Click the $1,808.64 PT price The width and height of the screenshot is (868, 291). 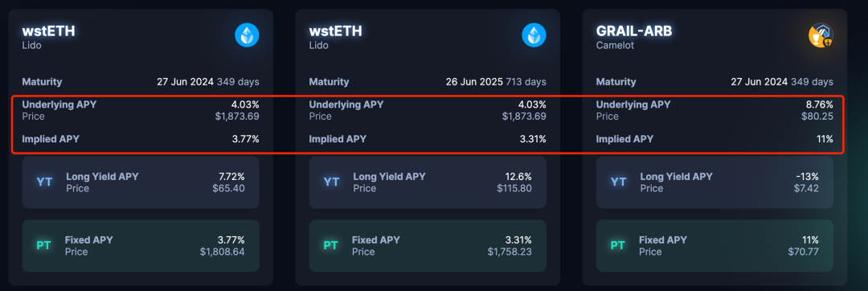(x=222, y=252)
